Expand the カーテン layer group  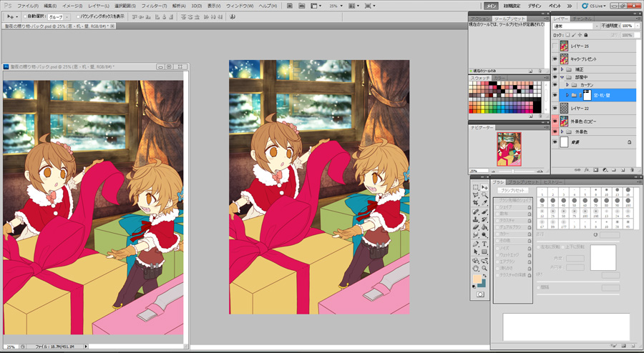point(567,85)
